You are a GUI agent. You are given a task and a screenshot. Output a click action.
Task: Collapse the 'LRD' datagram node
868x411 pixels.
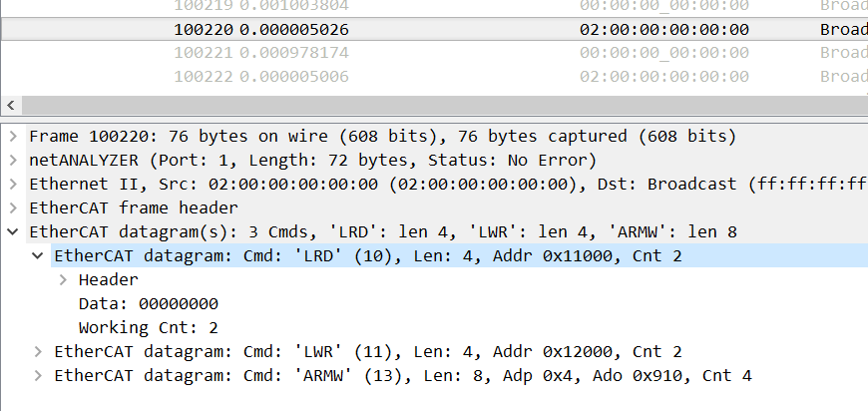tap(38, 255)
